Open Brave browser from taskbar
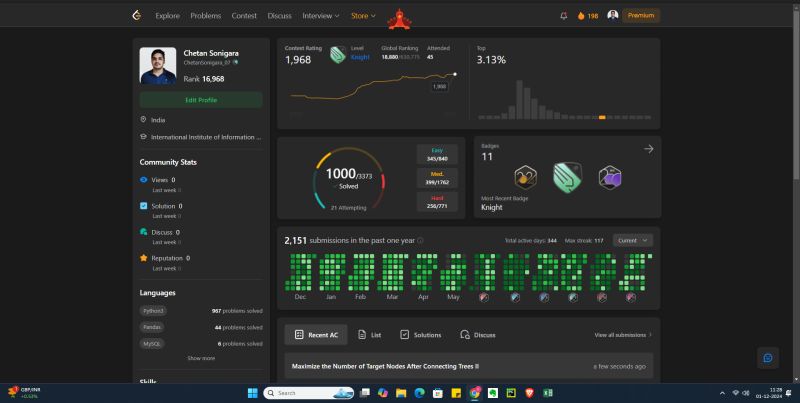Screen dimensions: 800x403 tap(530, 393)
